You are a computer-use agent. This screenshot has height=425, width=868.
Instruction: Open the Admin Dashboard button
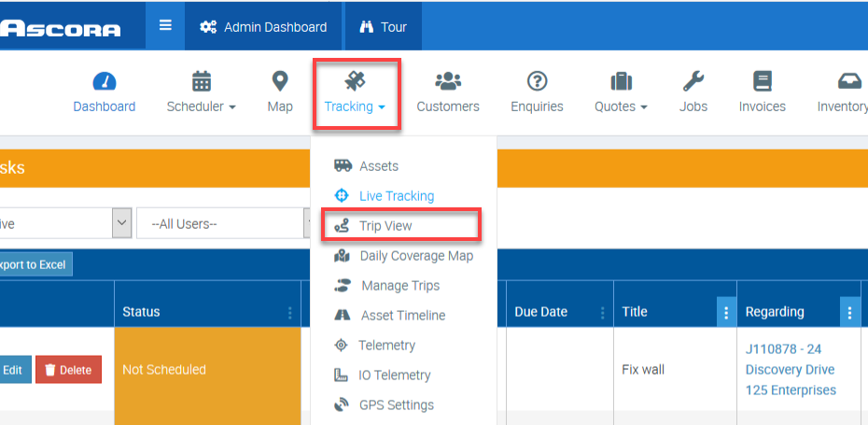click(x=263, y=26)
